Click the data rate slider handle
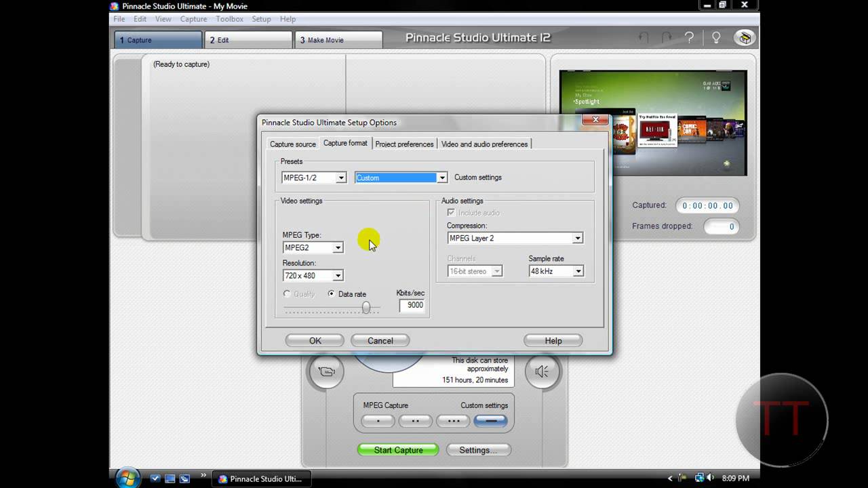The image size is (868, 488). [x=366, y=308]
